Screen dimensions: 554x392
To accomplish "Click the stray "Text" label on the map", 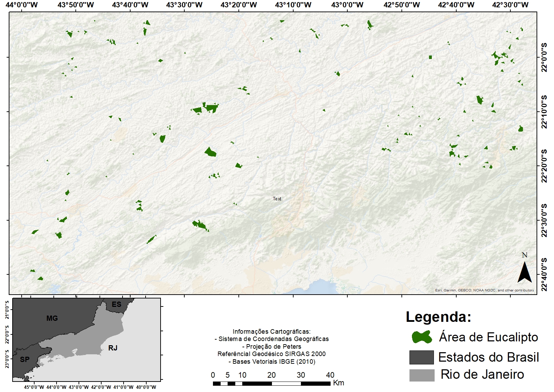I will click(277, 199).
